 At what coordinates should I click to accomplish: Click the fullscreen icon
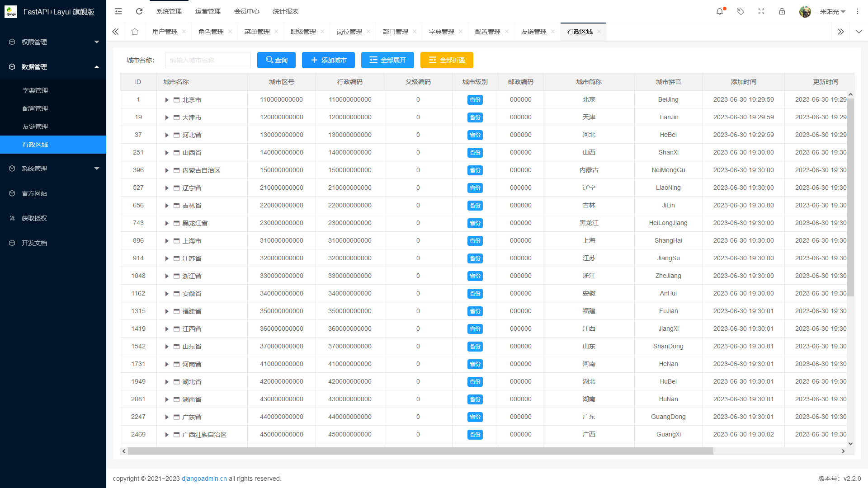[761, 11]
